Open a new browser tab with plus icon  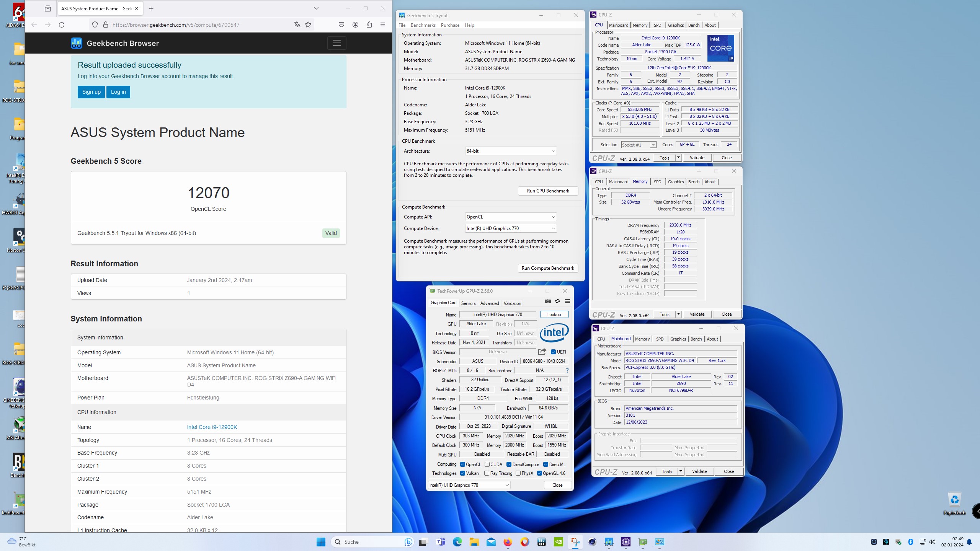pyautogui.click(x=151, y=8)
